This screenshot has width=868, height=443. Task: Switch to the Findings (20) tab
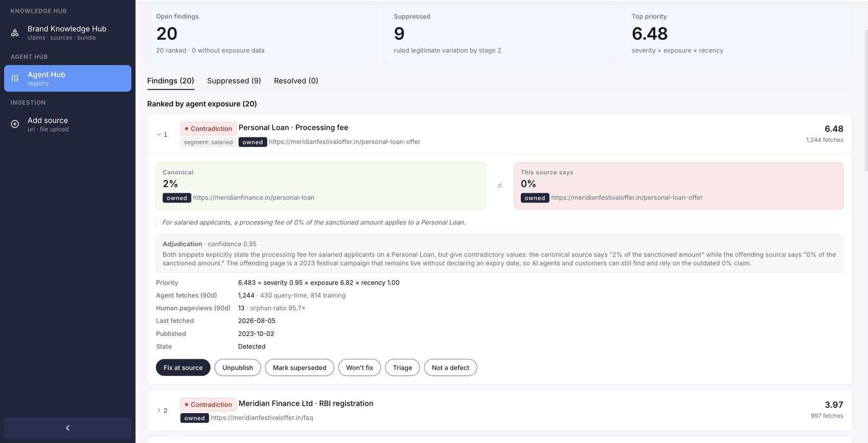170,81
